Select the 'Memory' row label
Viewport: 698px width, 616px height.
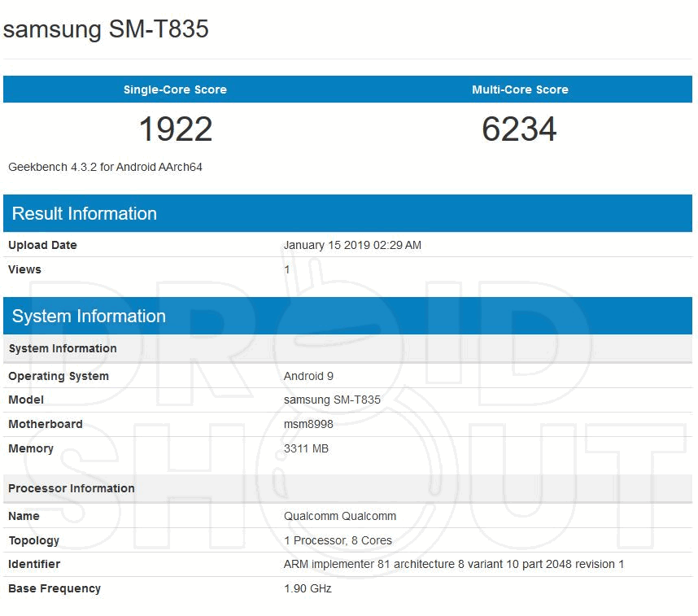[31, 448]
